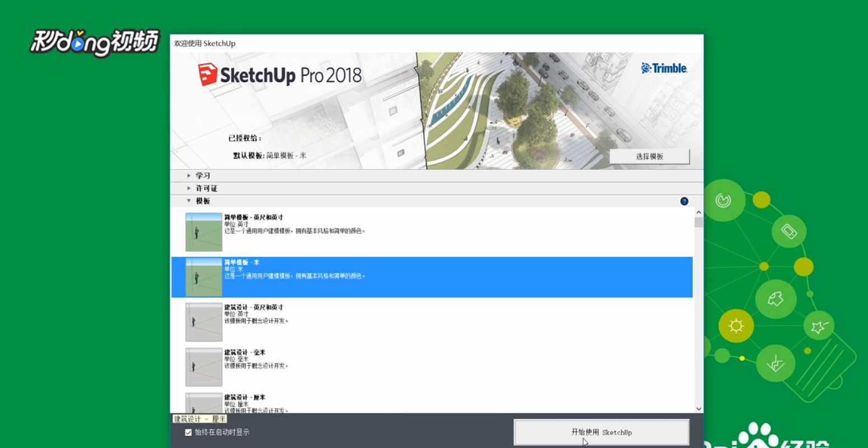Image resolution: width=868 pixels, height=448 pixels.
Task: Select 简单模板 - 米 template thumbnail
Action: click(204, 277)
